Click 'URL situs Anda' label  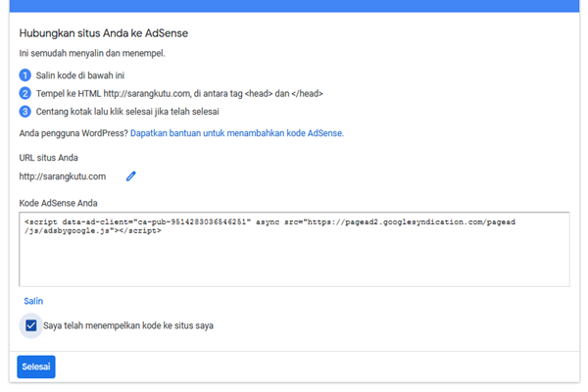pos(48,158)
